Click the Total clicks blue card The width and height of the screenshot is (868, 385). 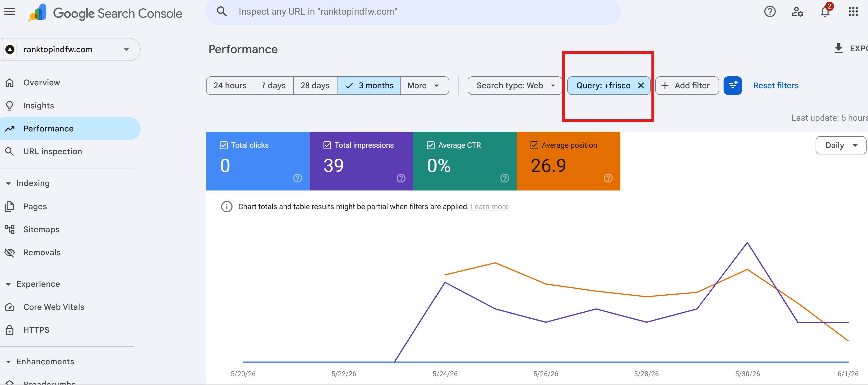258,161
